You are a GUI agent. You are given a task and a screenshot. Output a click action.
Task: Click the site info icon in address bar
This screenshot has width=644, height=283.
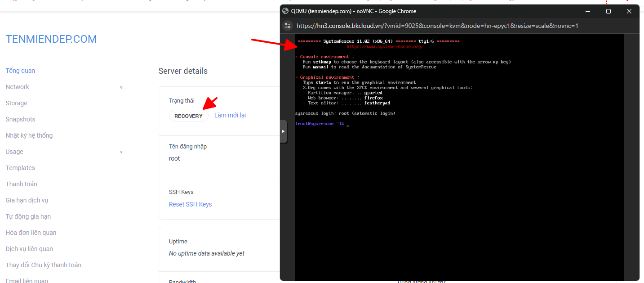point(288,26)
